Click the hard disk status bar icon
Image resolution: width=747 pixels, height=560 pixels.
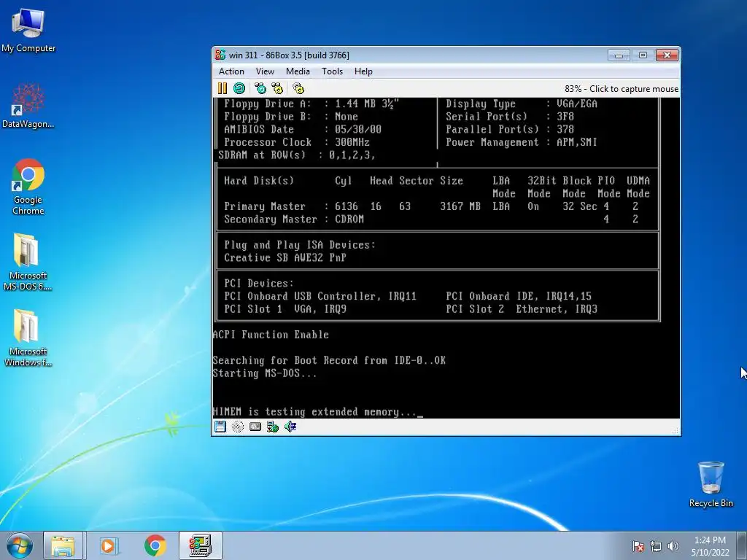click(255, 427)
